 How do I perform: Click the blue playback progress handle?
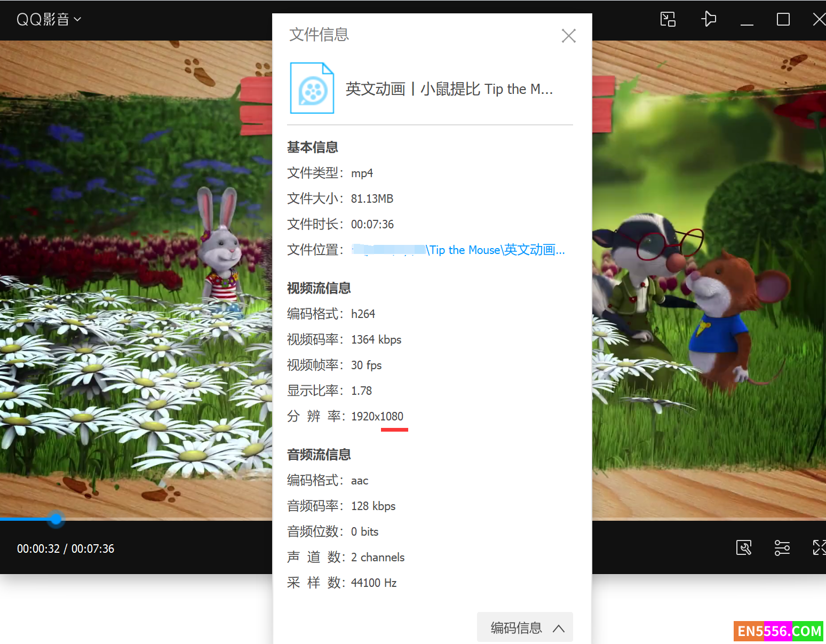56,518
